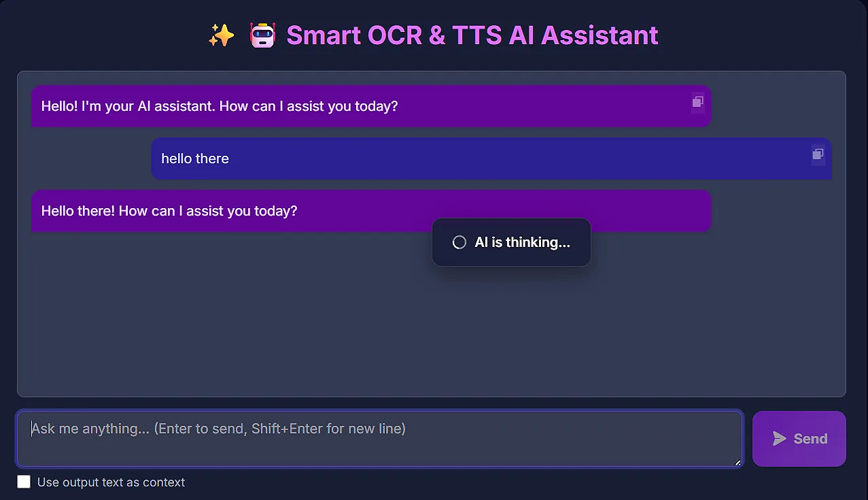Click the textarea resize handle at its corner
Screen dimensions: 868x500
click(738, 463)
